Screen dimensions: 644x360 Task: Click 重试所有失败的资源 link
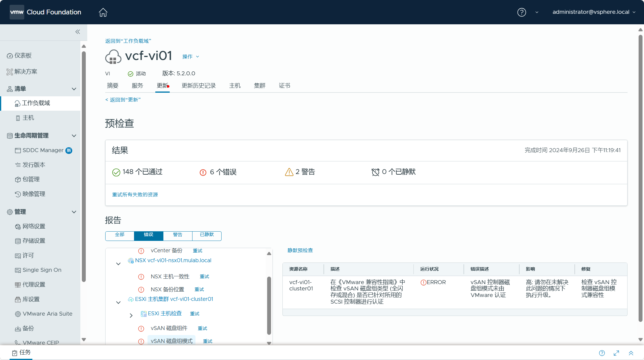[x=135, y=195]
